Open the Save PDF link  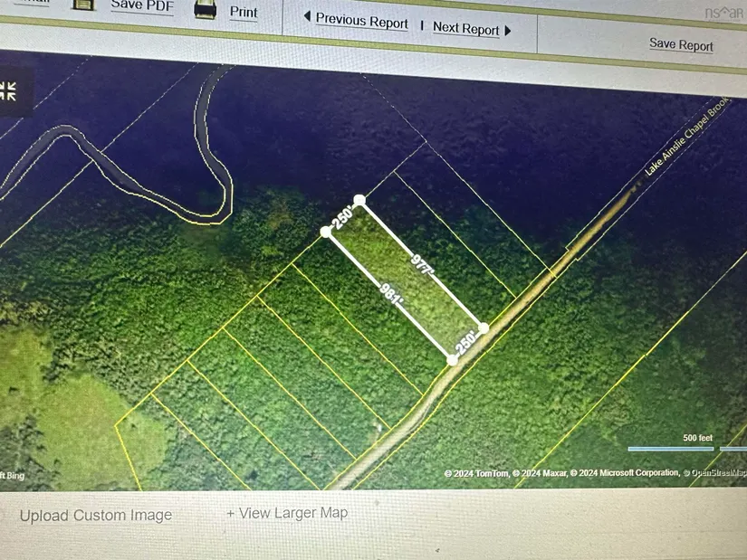pyautogui.click(x=140, y=5)
